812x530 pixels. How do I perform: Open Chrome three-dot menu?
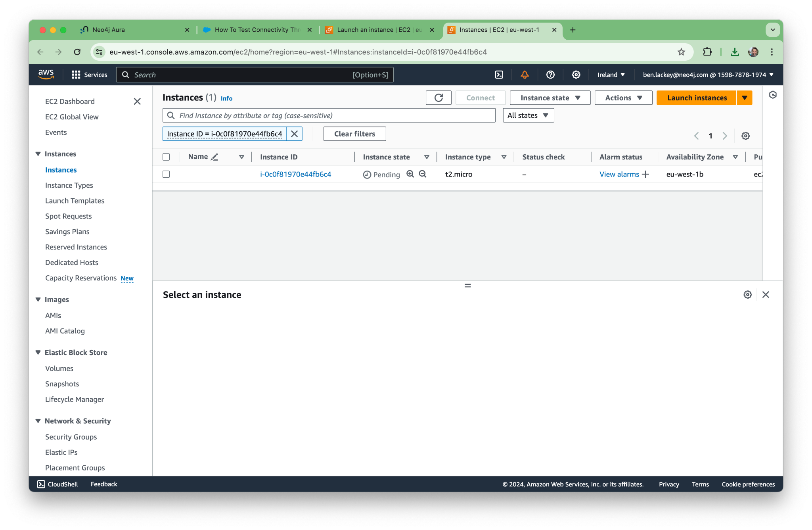[772, 52]
